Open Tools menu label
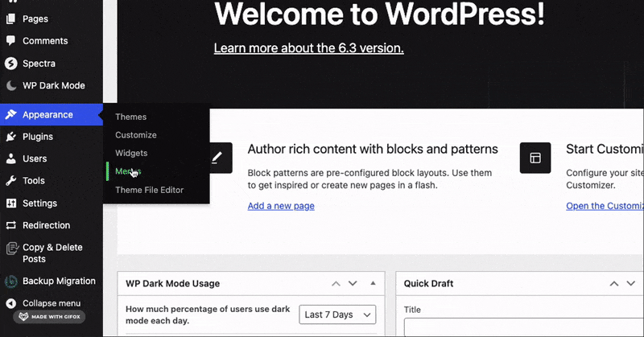 (34, 181)
